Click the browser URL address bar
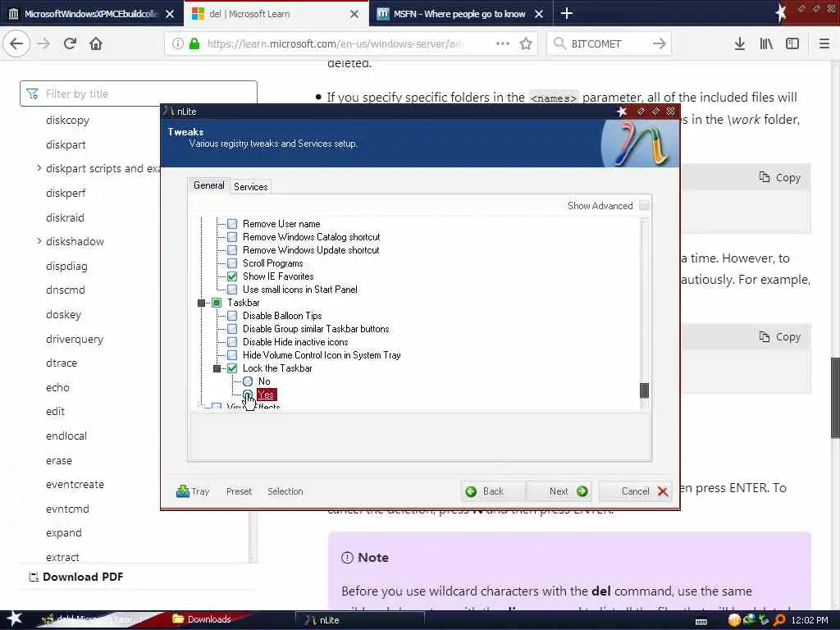840x630 pixels. coord(335,43)
